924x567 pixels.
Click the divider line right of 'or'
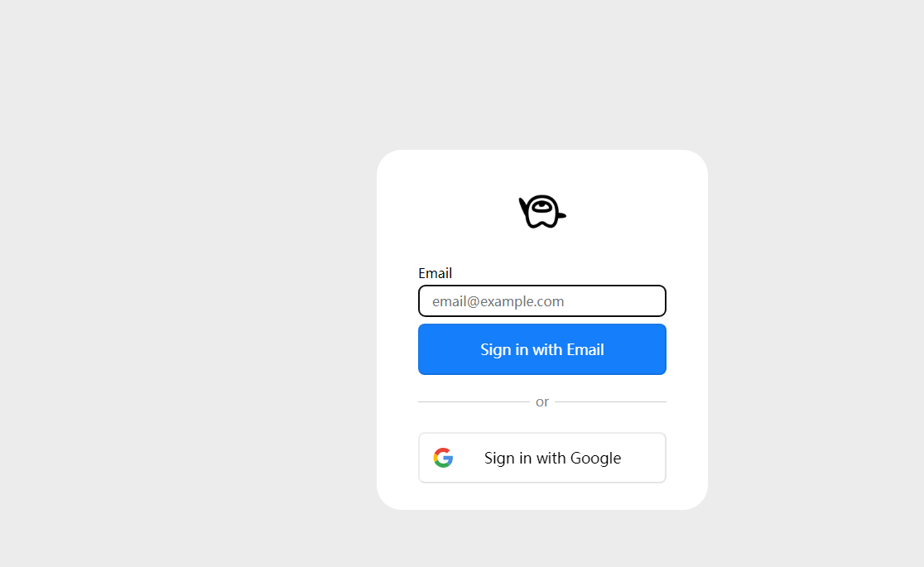click(x=610, y=402)
